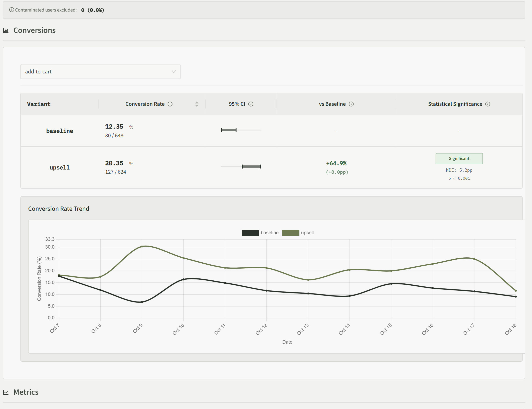Click the info icon next to 95% CI

point(251,104)
